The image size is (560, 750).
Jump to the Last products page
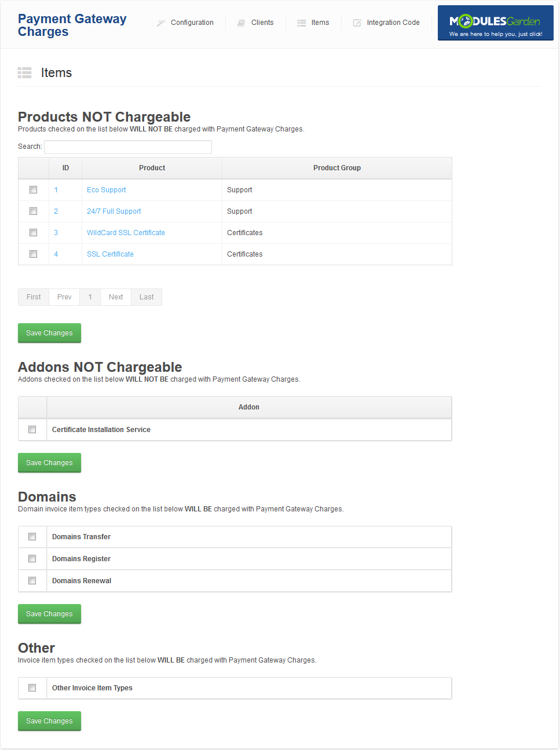click(x=147, y=297)
